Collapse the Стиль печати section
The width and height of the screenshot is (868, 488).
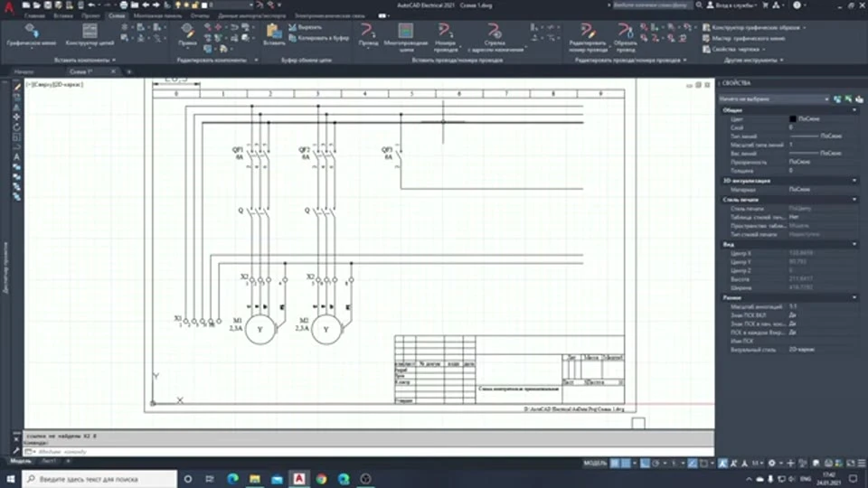click(x=854, y=199)
